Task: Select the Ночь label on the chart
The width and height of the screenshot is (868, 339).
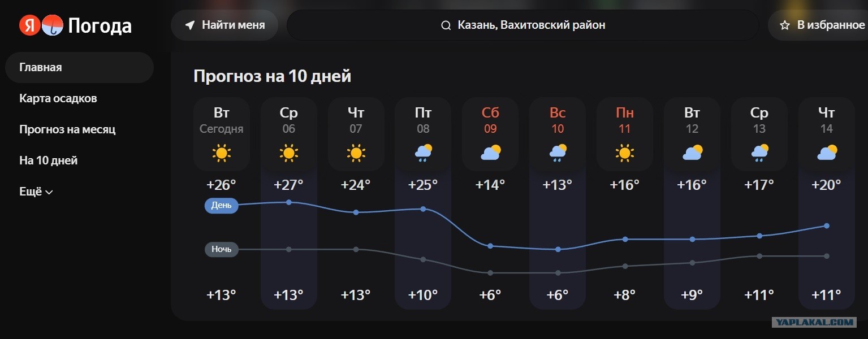Action: click(x=222, y=249)
